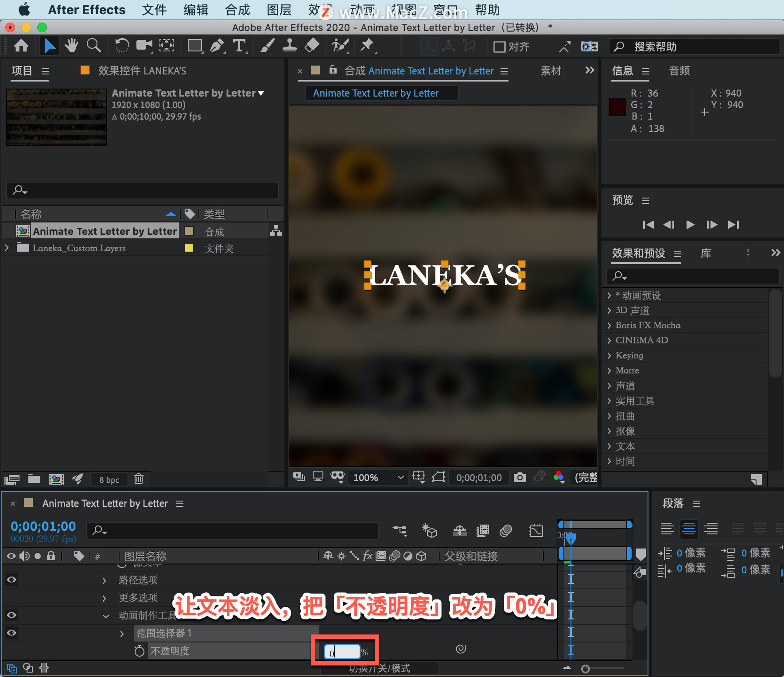Toggle motion blur icon in timeline header
The height and width of the screenshot is (677, 784).
[x=506, y=530]
